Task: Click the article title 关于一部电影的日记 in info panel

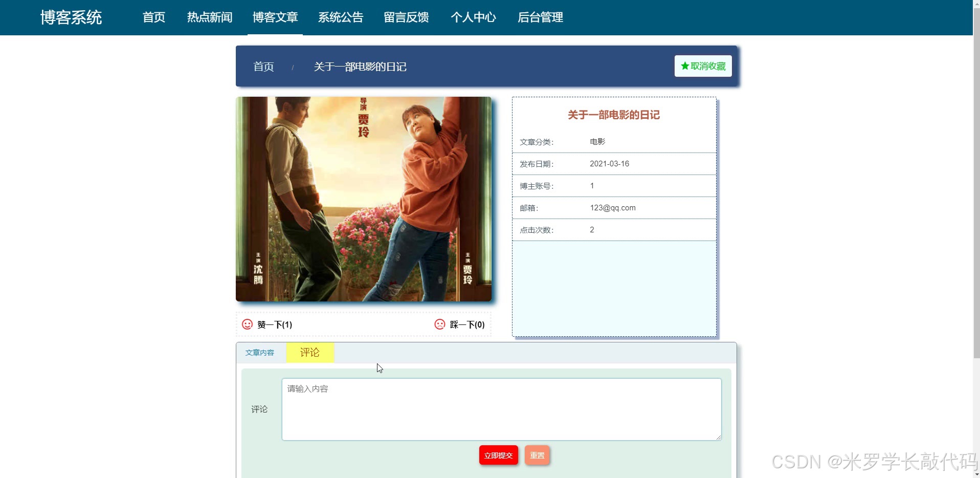Action: coord(614,115)
